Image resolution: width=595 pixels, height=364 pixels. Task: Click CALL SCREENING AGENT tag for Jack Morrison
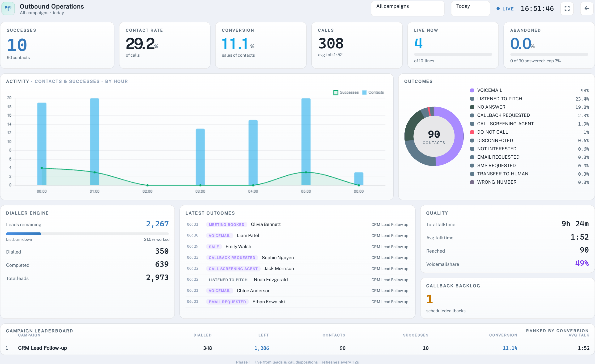point(233,269)
